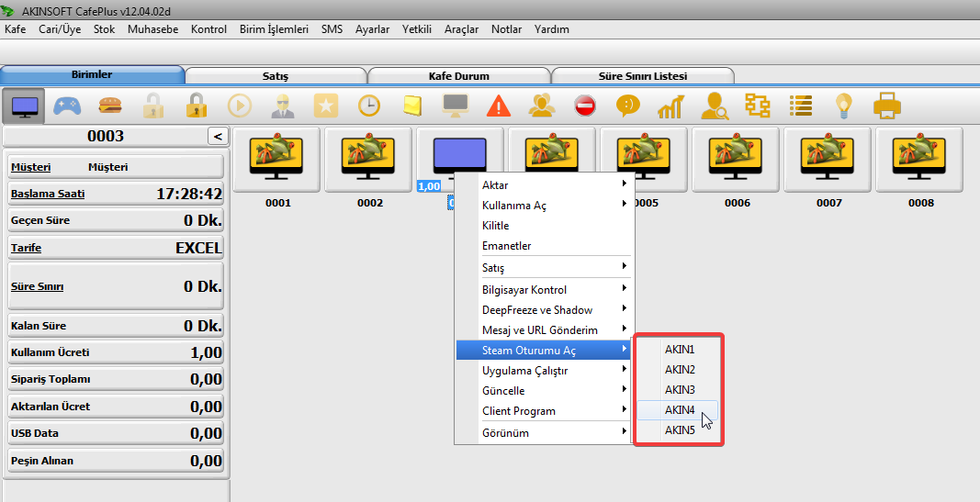The height and width of the screenshot is (502, 980).
Task: Select computer unit 0001
Action: coord(276,159)
